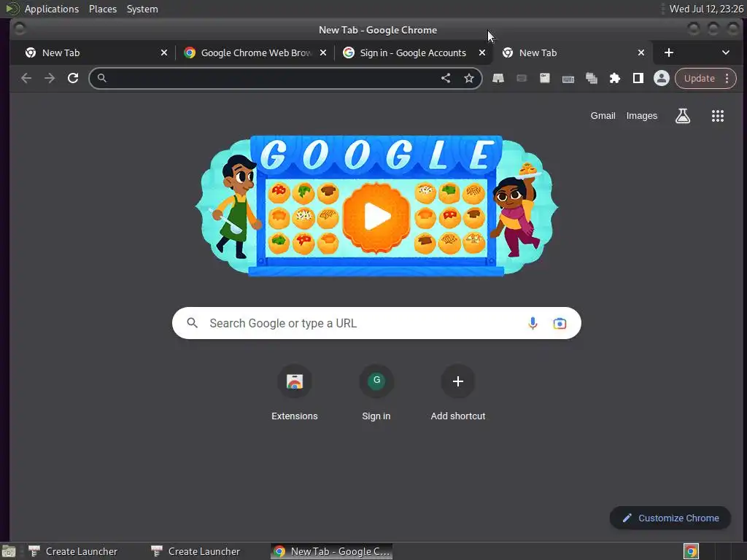Image resolution: width=747 pixels, height=560 pixels.
Task: Go forward using the forward arrow
Action: (50, 78)
